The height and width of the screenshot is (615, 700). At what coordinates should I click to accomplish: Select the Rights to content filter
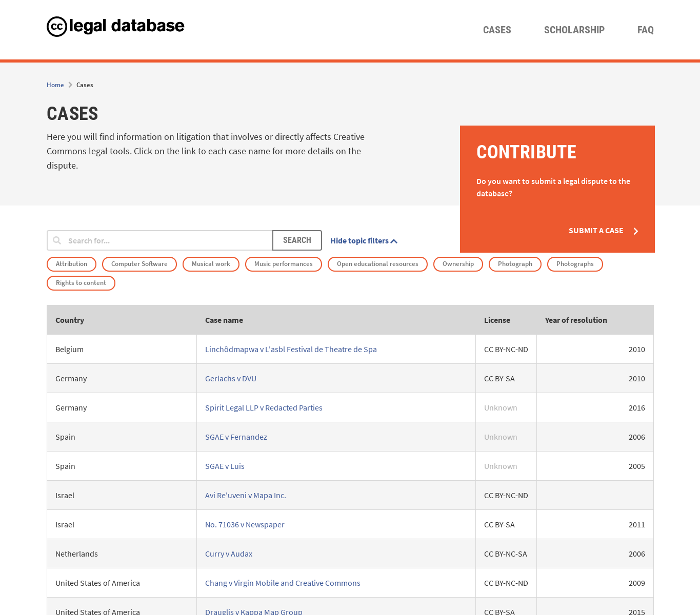click(x=81, y=283)
